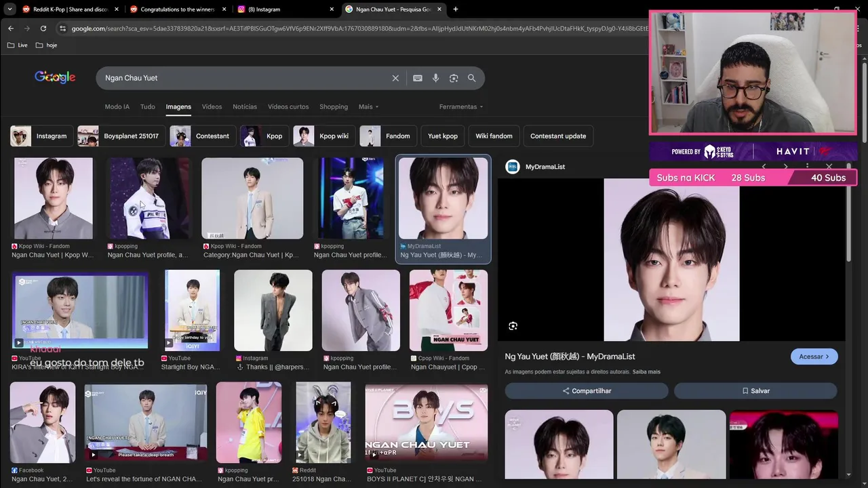
Task: Close the image preview panel
Action: click(829, 166)
